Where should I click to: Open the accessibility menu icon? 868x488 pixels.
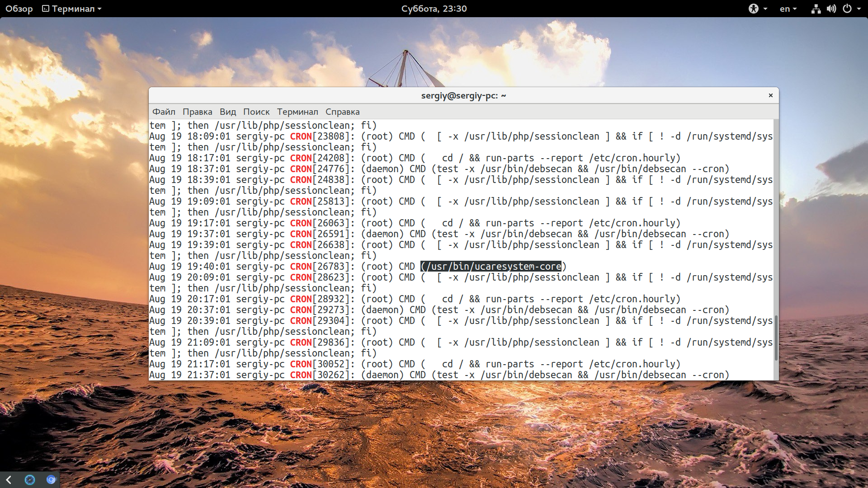click(x=753, y=9)
